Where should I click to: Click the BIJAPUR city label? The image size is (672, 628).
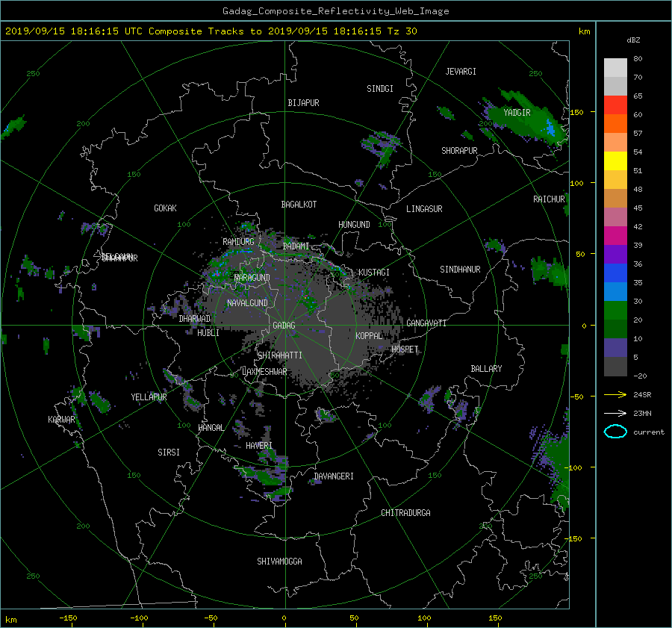pos(303,103)
